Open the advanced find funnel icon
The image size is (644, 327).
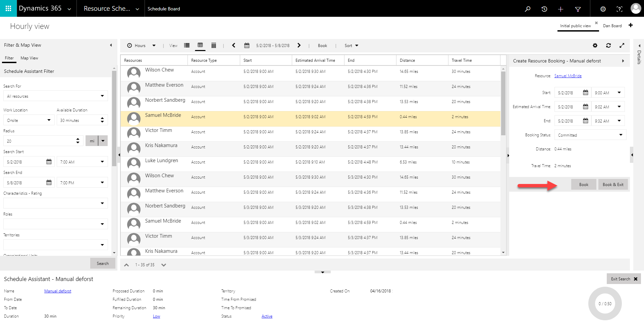tap(578, 9)
